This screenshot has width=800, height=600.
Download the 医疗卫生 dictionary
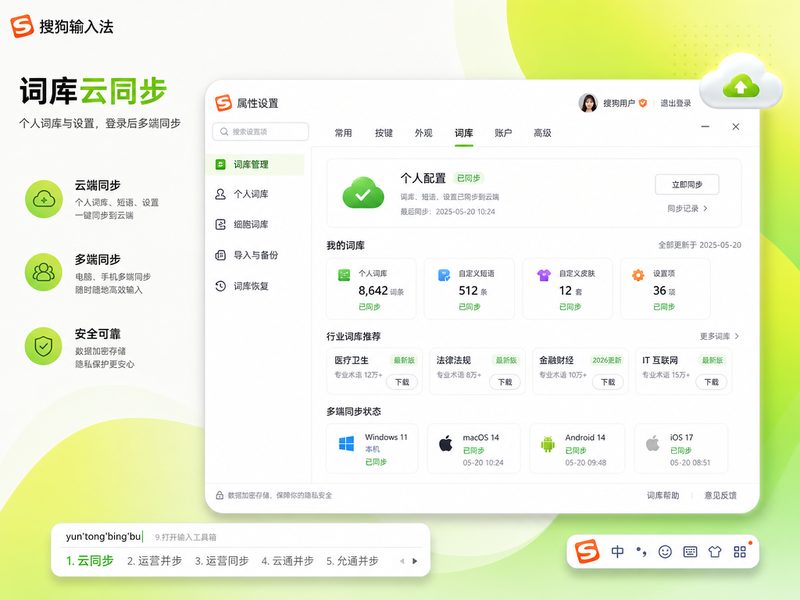tap(402, 382)
